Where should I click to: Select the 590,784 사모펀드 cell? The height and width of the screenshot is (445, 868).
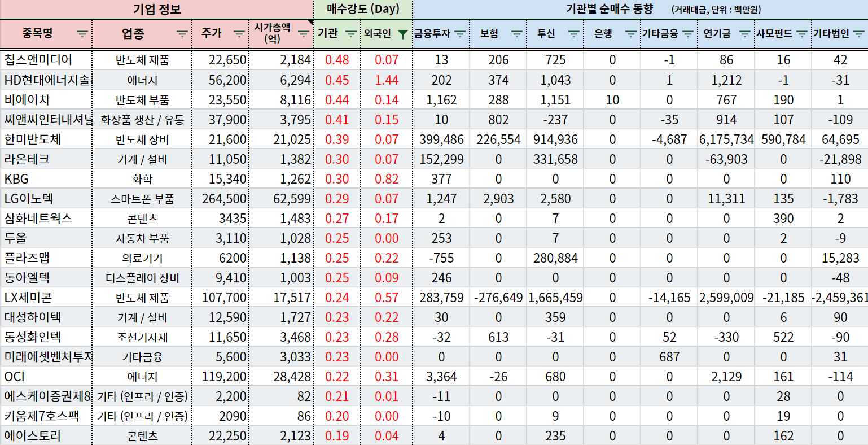tap(783, 139)
